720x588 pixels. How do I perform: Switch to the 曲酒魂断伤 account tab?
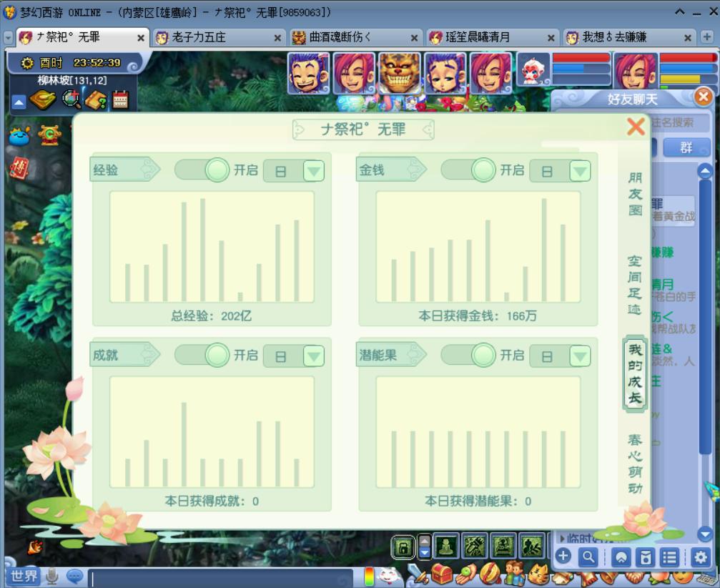tap(355, 37)
